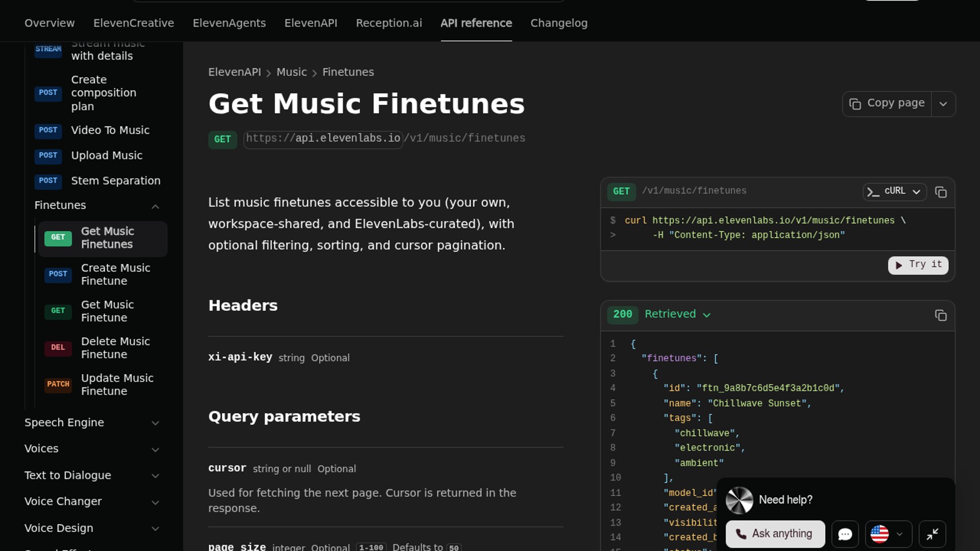980x551 pixels.
Task: Expand the Retrieved response dropdown
Action: [x=677, y=314]
